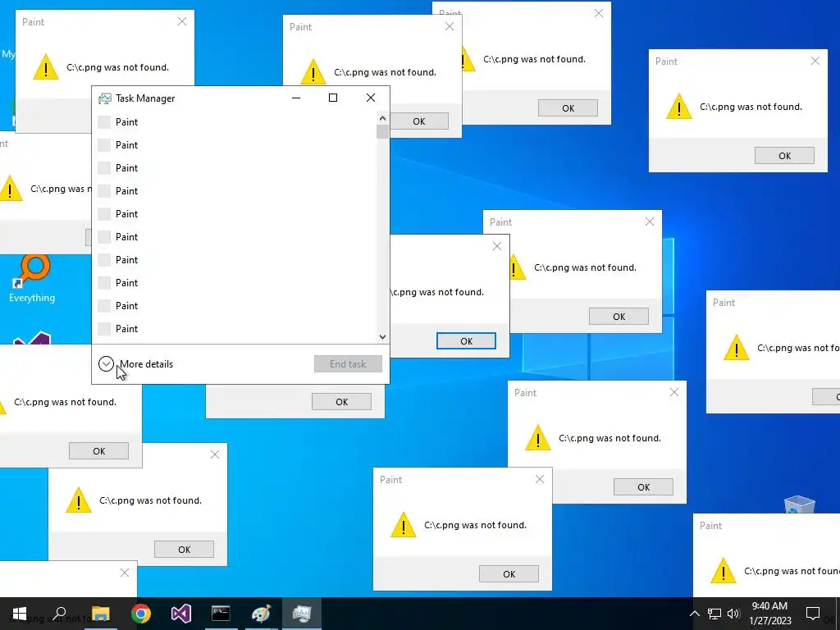Click the down arrow of Task Manager's scrollbar

pyautogui.click(x=382, y=337)
